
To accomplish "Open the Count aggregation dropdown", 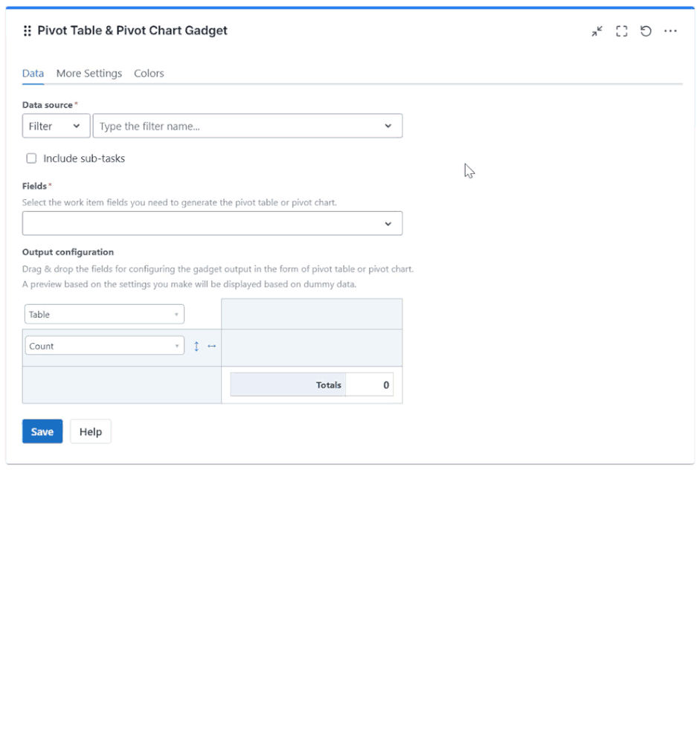I will [x=104, y=345].
